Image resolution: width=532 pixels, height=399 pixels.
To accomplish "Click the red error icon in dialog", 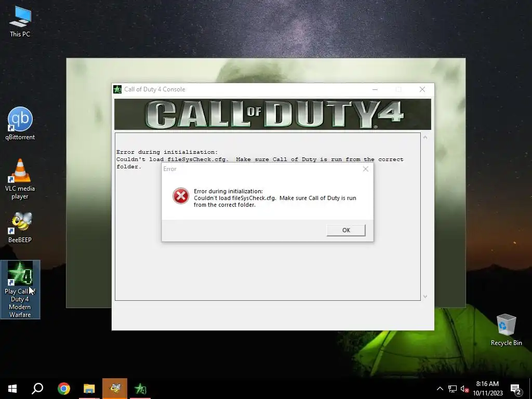I will [x=181, y=196].
